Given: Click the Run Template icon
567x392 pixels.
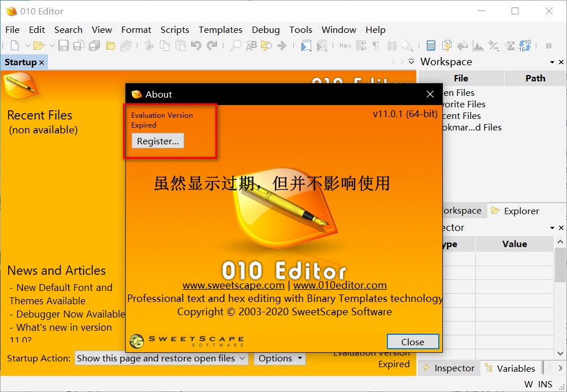Looking at the screenshot, I should coord(322,46).
